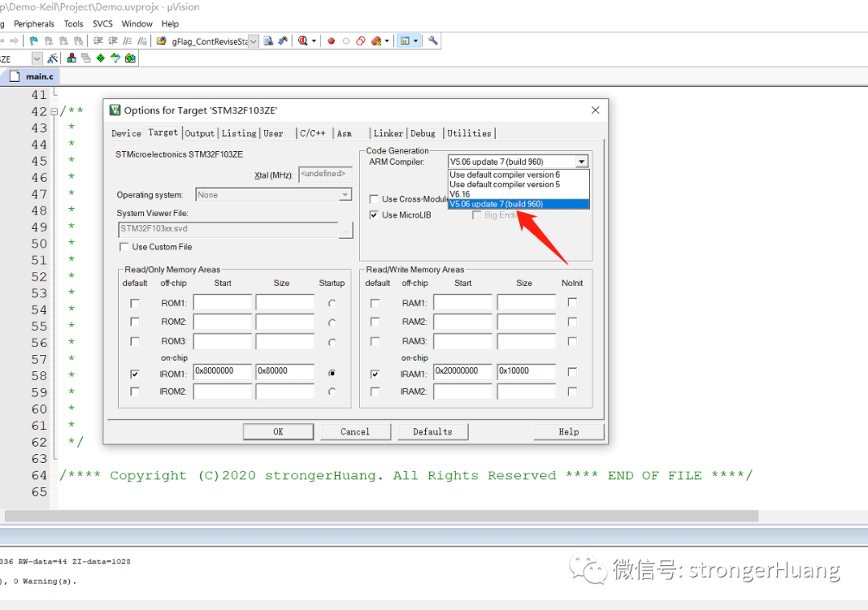The height and width of the screenshot is (610, 868).
Task: Click the Window layout icon
Action: [x=405, y=41]
